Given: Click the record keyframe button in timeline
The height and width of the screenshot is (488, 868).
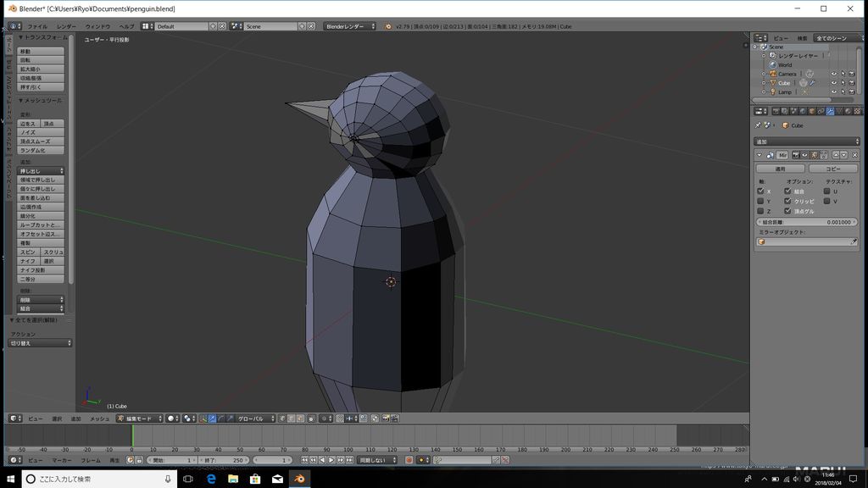Looking at the screenshot, I should point(409,460).
